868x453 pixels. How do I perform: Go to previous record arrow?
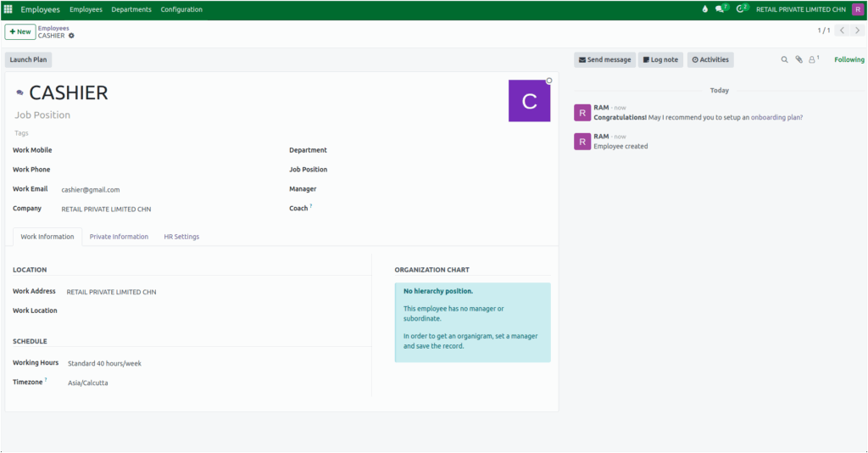842,31
